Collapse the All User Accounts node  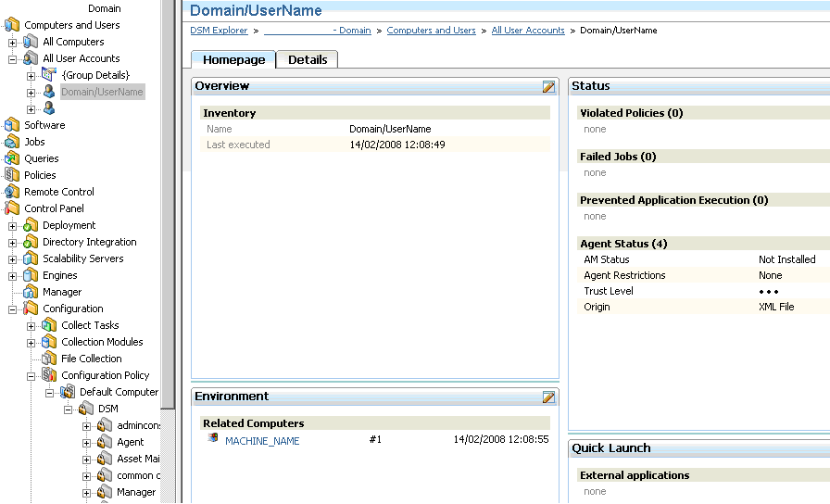coord(13,58)
